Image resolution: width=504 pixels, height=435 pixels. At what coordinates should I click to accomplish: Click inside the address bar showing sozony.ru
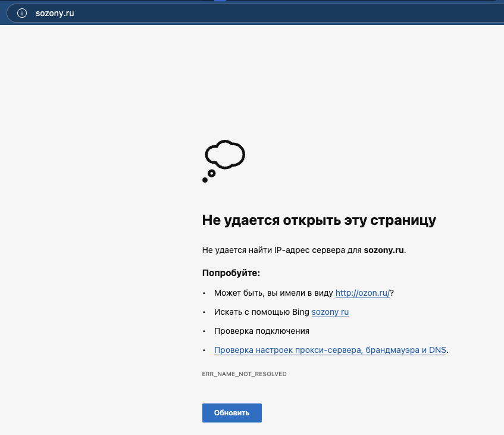pyautogui.click(x=119, y=12)
